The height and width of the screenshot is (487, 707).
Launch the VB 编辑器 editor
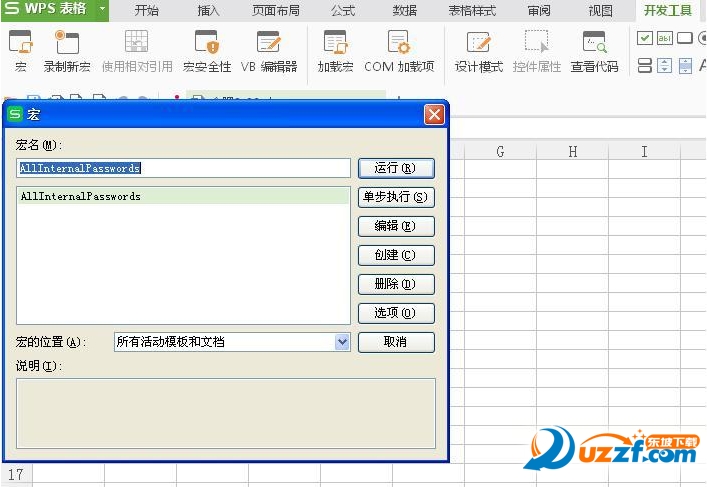point(269,50)
